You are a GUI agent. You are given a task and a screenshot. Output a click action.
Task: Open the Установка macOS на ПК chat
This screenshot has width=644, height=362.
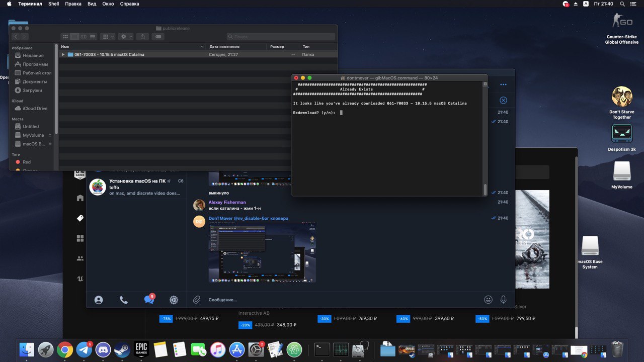(136, 187)
